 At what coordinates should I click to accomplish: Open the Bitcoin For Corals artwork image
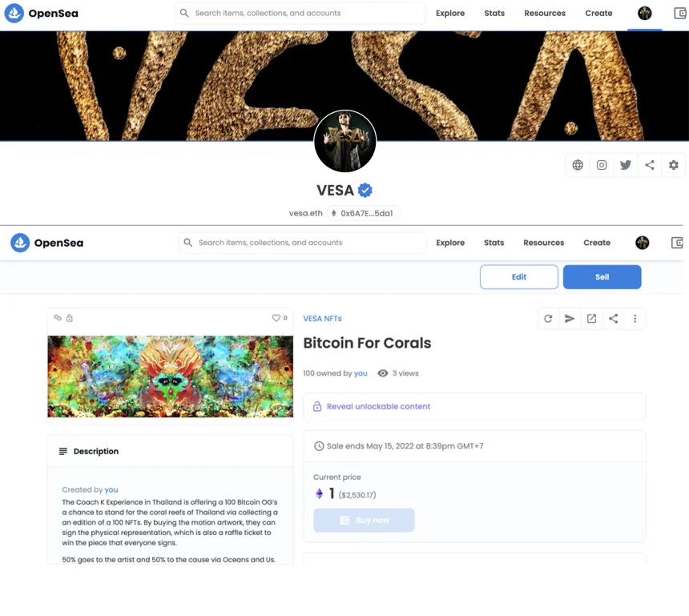[170, 376]
